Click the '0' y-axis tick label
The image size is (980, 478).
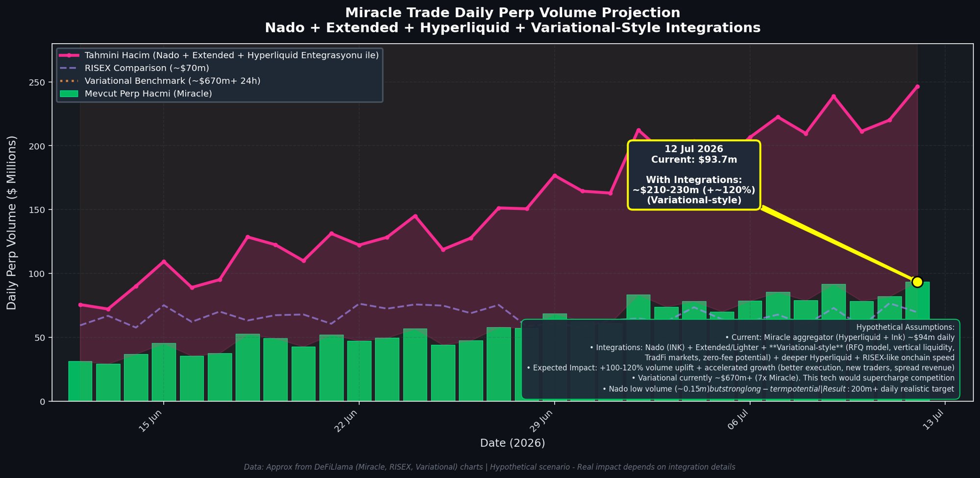(43, 402)
